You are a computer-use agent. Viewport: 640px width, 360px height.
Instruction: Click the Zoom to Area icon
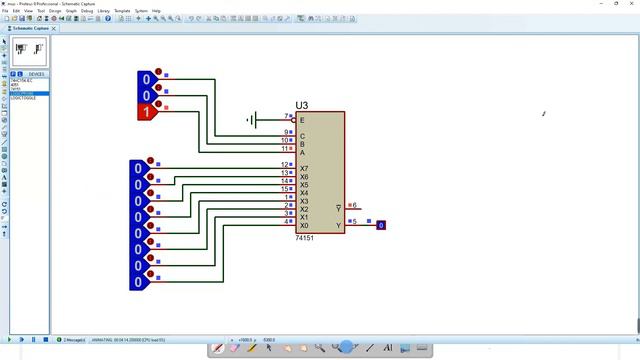click(178, 18)
